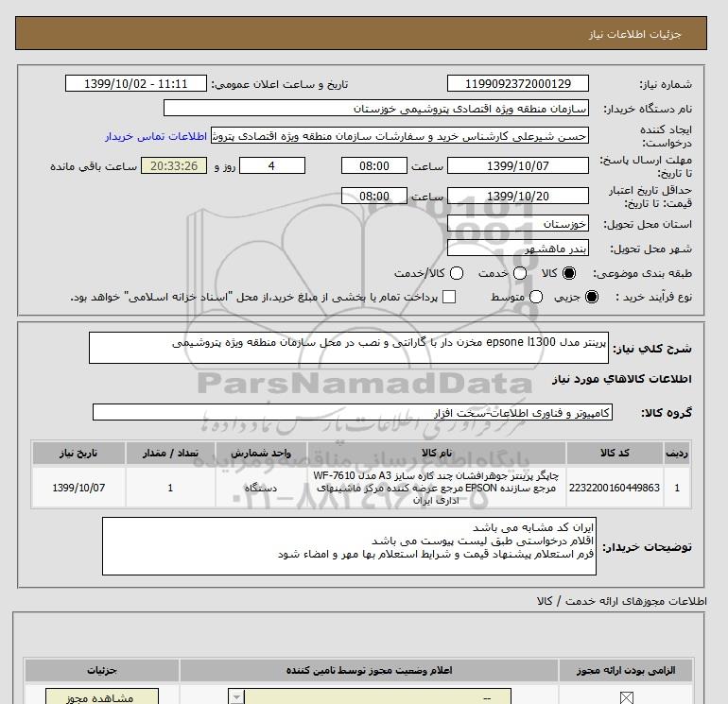Select the کالا/خدمت radio button
Image resolution: width=728 pixels, height=704 pixels.
point(457,273)
